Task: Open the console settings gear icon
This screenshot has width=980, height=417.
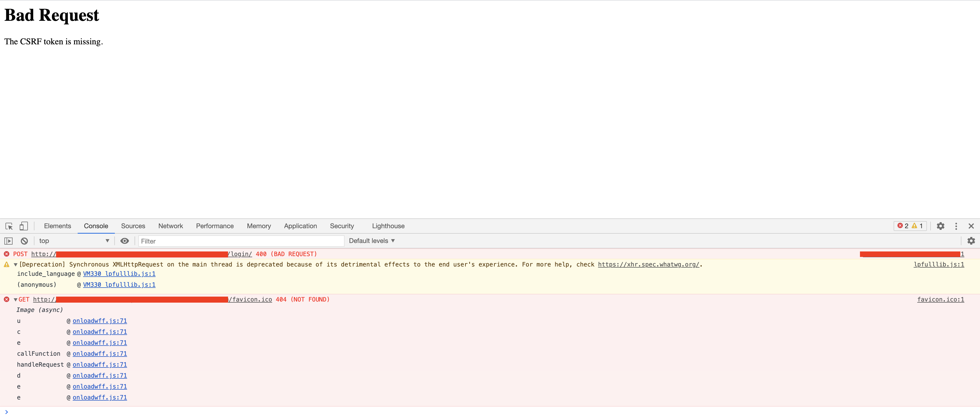Action: (x=971, y=241)
